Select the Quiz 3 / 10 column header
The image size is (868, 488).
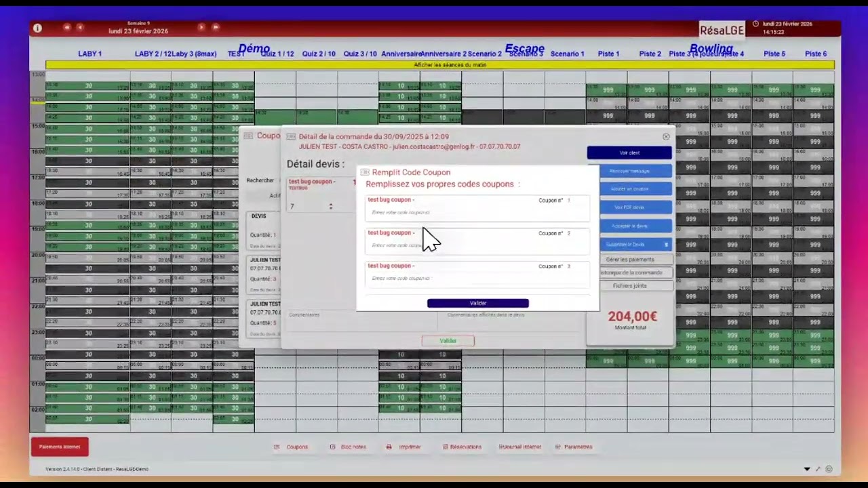[360, 54]
